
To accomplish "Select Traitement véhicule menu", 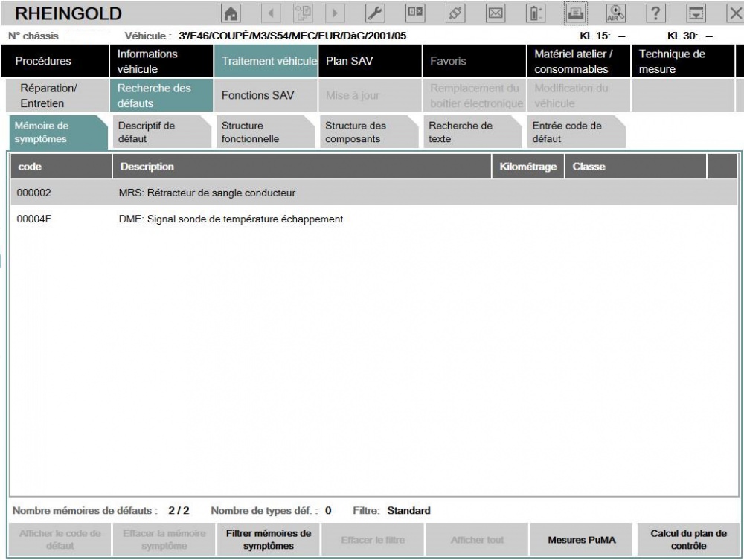I will 266,61.
